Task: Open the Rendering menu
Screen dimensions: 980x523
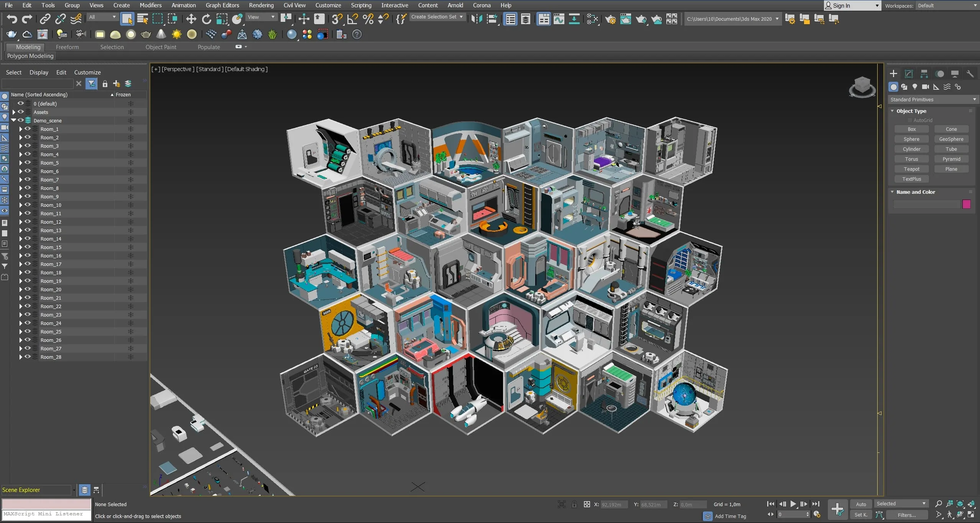Action: tap(261, 5)
